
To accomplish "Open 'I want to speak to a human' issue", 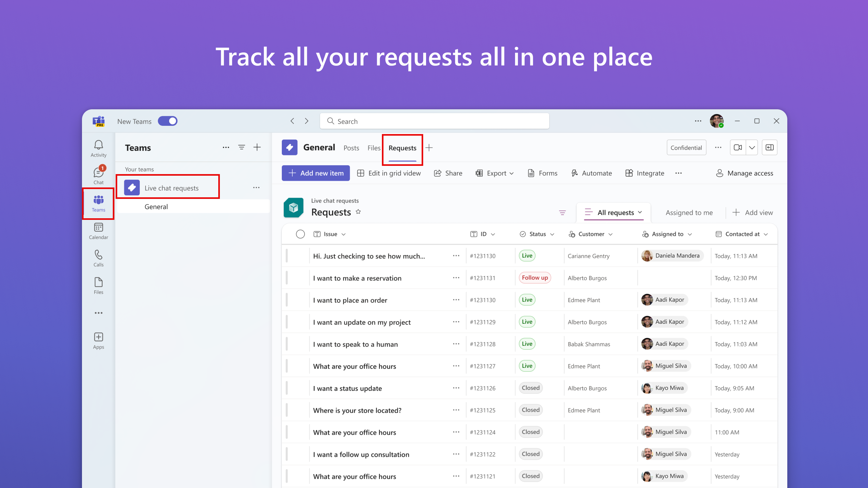I will tap(355, 344).
